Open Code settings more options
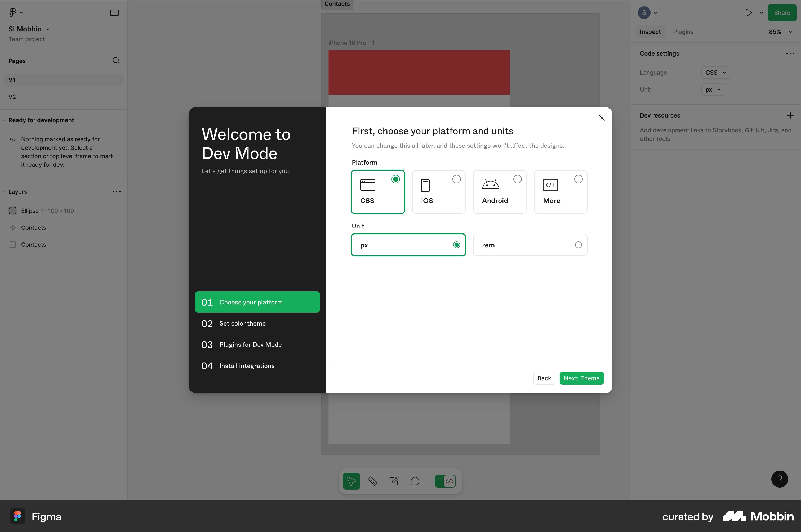 (790, 54)
